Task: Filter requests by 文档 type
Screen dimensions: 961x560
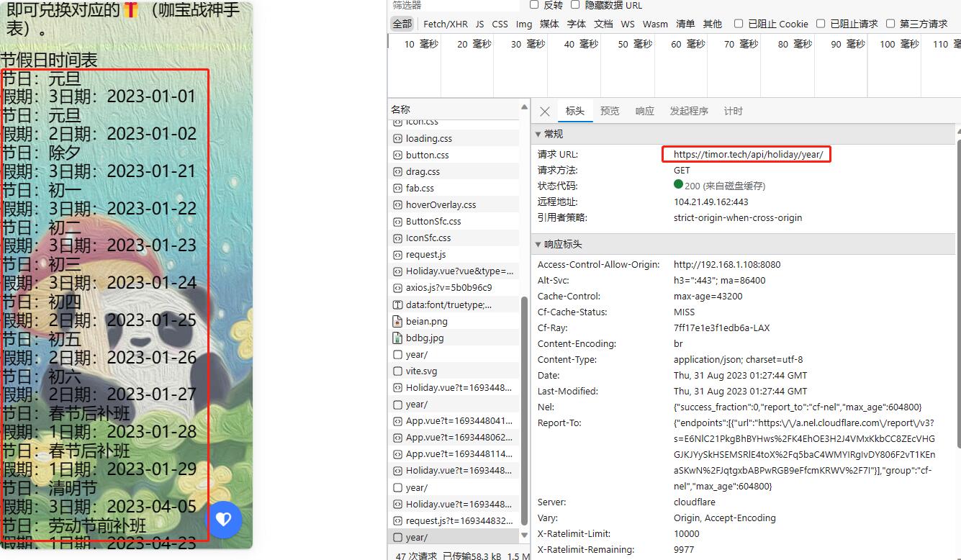Action: 603,24
